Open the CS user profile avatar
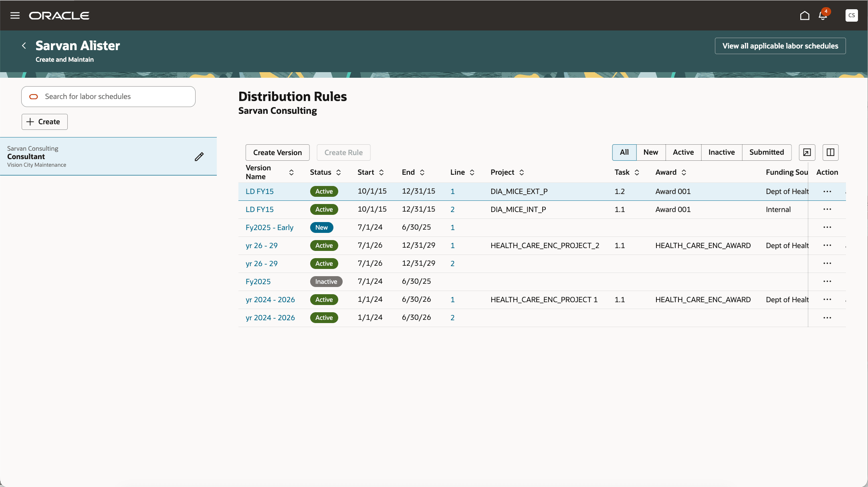868x487 pixels. 852,15
